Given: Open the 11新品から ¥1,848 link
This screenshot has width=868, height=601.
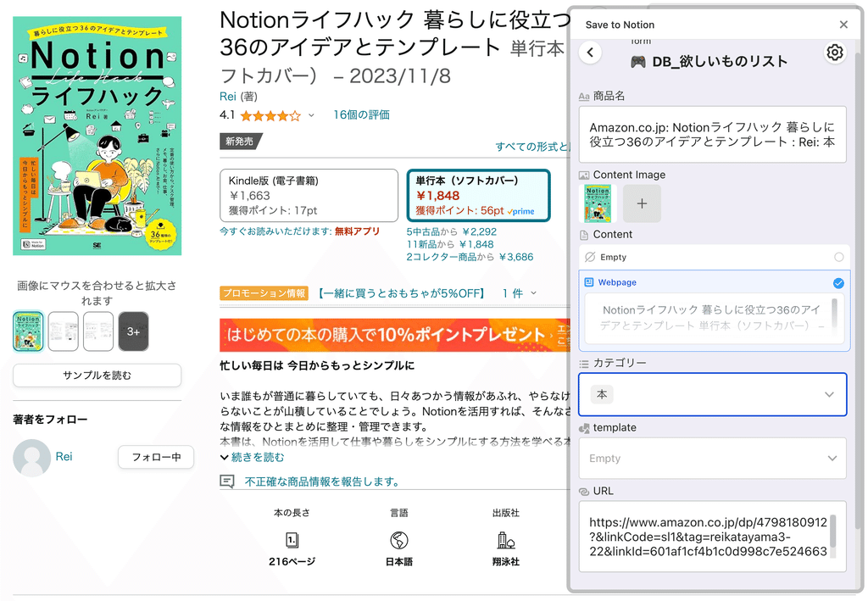Looking at the screenshot, I should tap(449, 244).
